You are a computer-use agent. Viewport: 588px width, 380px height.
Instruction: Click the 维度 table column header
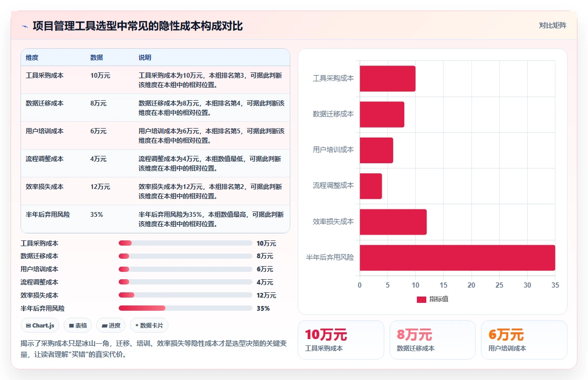pos(32,57)
